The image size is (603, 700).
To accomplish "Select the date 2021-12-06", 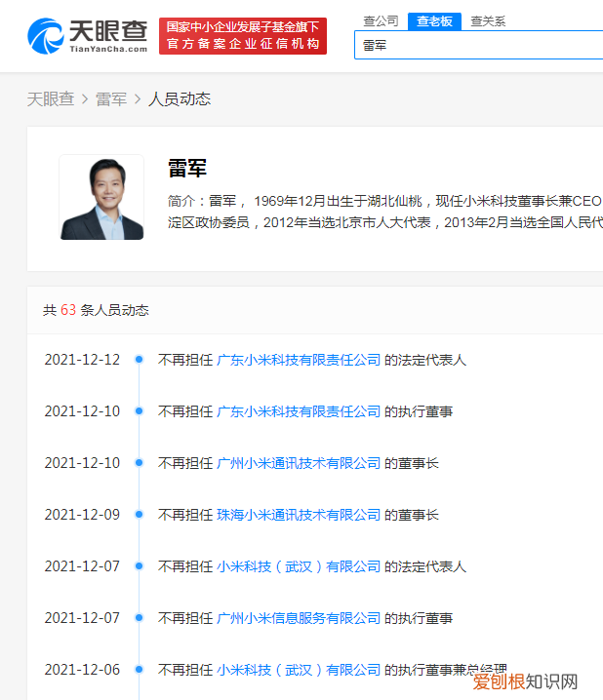I will click(82, 670).
